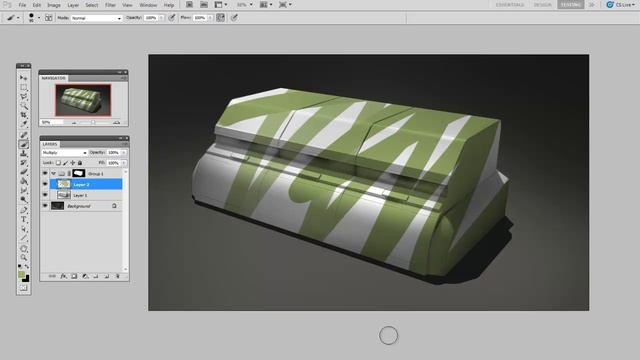Open the Tool Preset picker
Screen dimensions: 640x360
13,18
